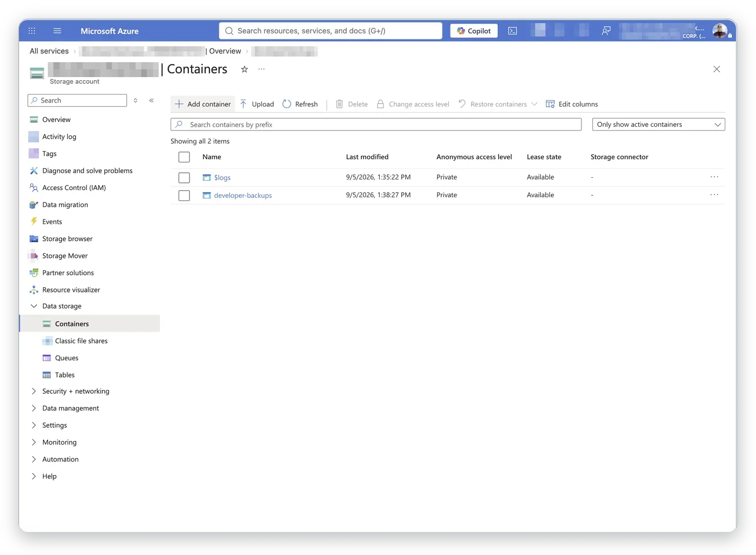This screenshot has width=756, height=555.
Task: Open the Azure waffle grid icon
Action: pyautogui.click(x=32, y=31)
